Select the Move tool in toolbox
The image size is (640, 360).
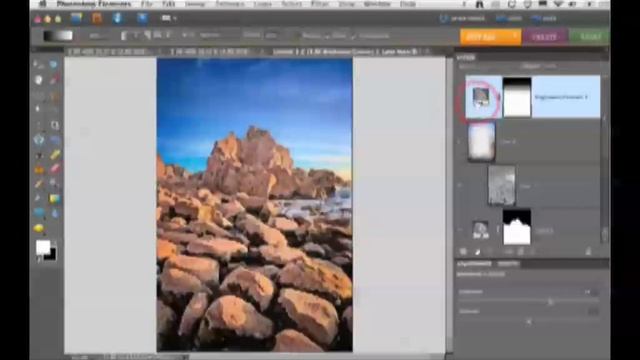click(x=38, y=64)
